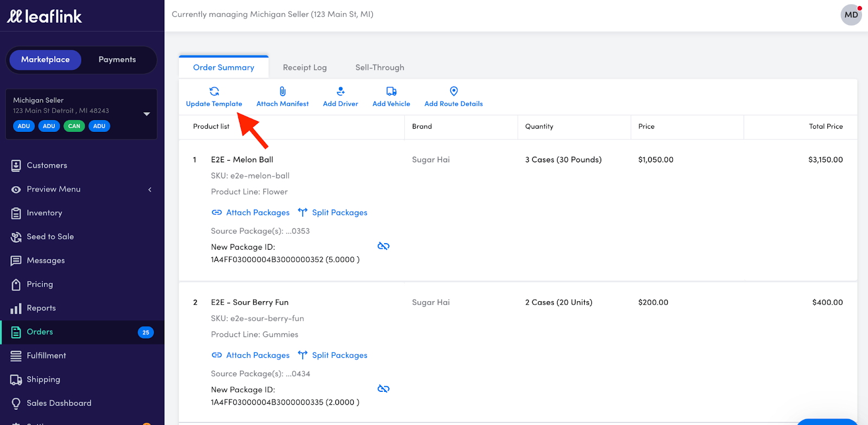Open the MD user avatar menu
The height and width of the screenshot is (425, 868).
(x=851, y=15)
